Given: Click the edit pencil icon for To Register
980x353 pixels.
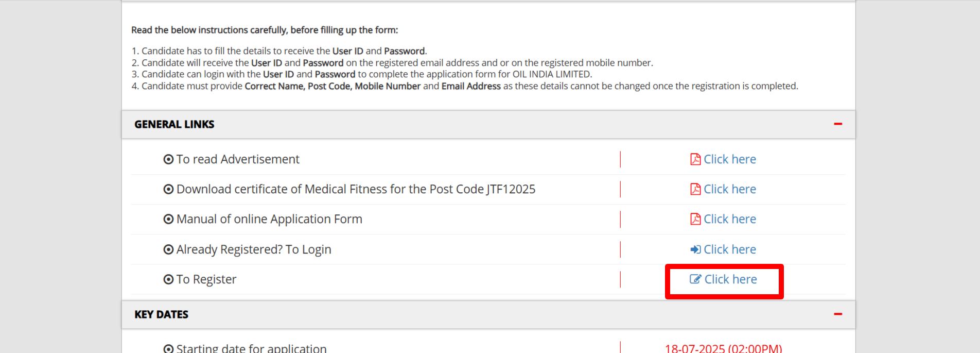Looking at the screenshot, I should [695, 279].
